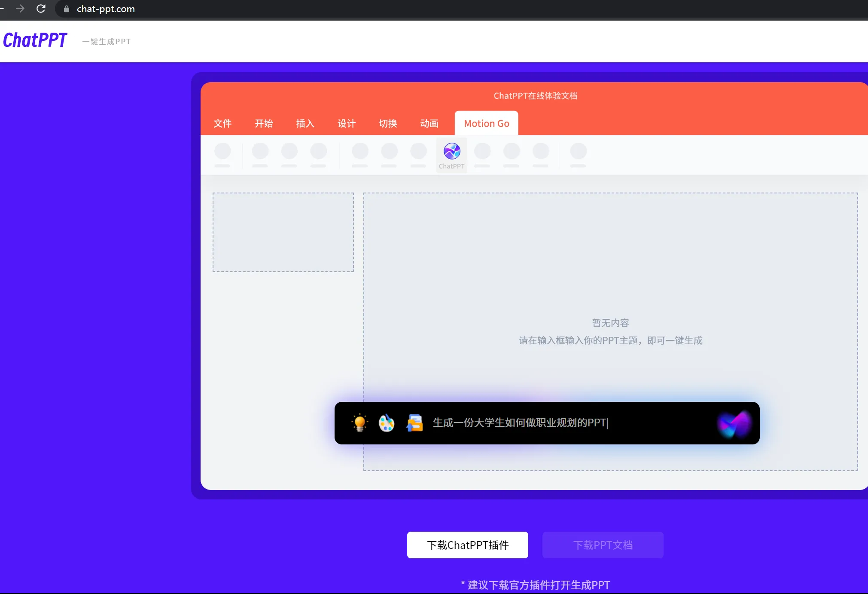Select the empty slide thumbnail placeholder
Image resolution: width=868 pixels, height=594 pixels.
coord(283,232)
